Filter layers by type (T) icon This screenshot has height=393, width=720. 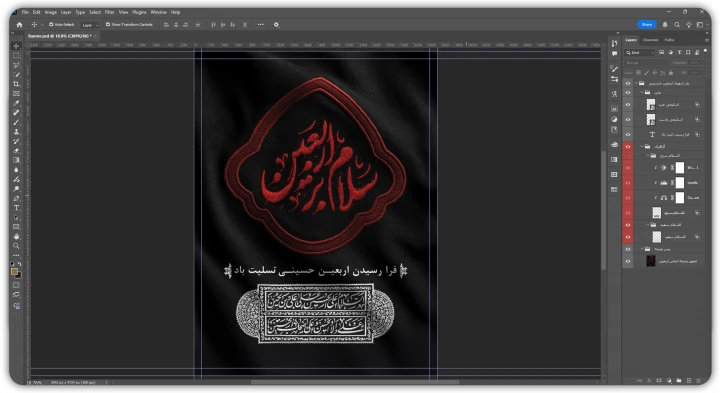click(x=680, y=52)
